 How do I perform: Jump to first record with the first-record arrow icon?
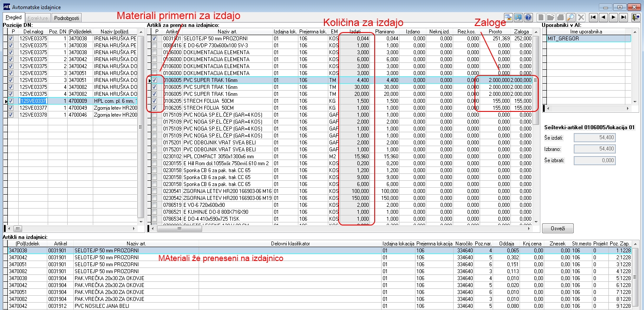click(594, 17)
